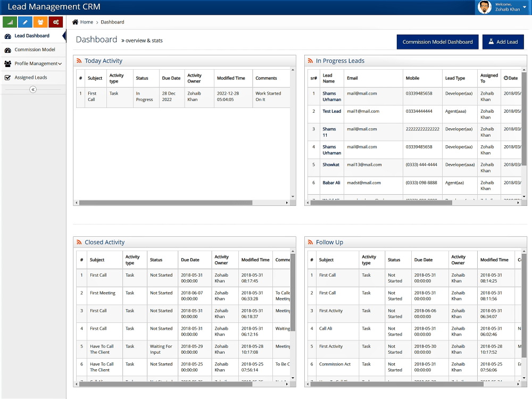Viewport: 532px width, 399px height.
Task: Click the Showkat lead name
Action: tap(331, 164)
